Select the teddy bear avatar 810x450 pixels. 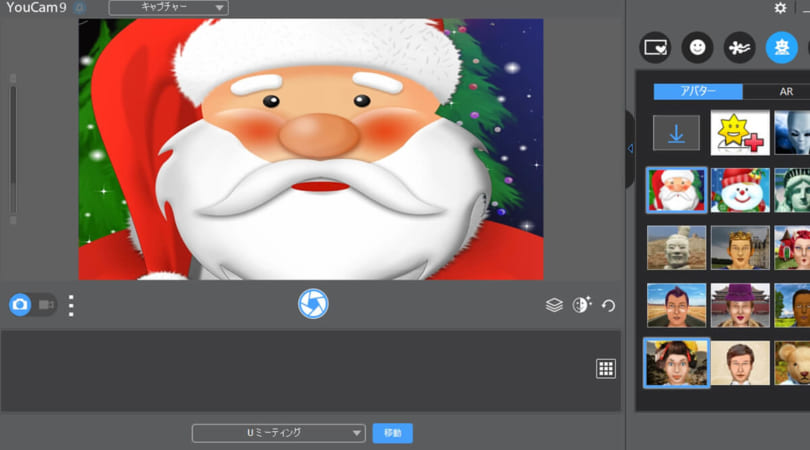pos(792,363)
